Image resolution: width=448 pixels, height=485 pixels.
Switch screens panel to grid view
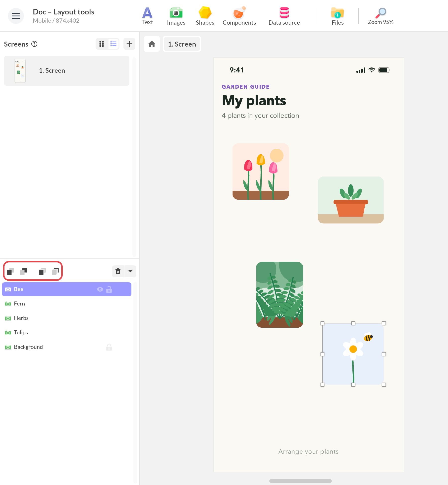point(102,44)
